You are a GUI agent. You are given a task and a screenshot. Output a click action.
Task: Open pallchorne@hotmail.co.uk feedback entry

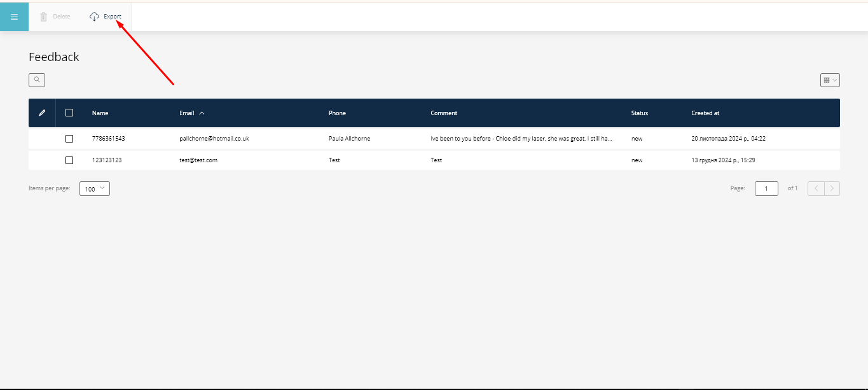pyautogui.click(x=214, y=139)
